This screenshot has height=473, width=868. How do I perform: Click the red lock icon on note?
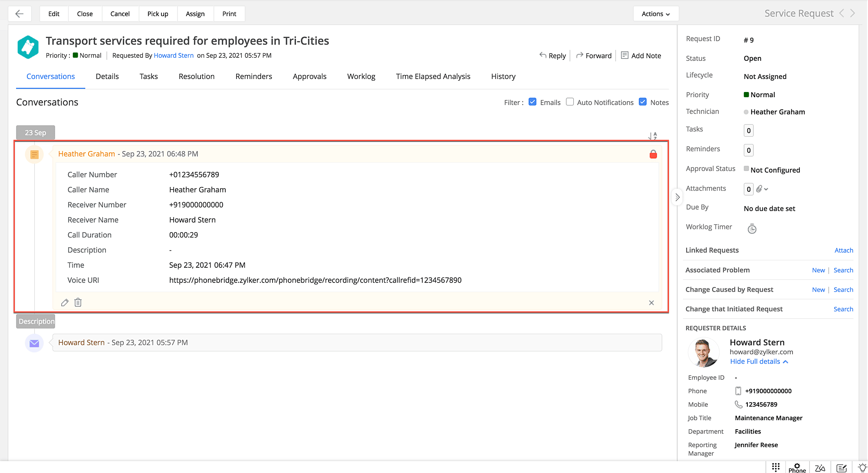point(653,154)
